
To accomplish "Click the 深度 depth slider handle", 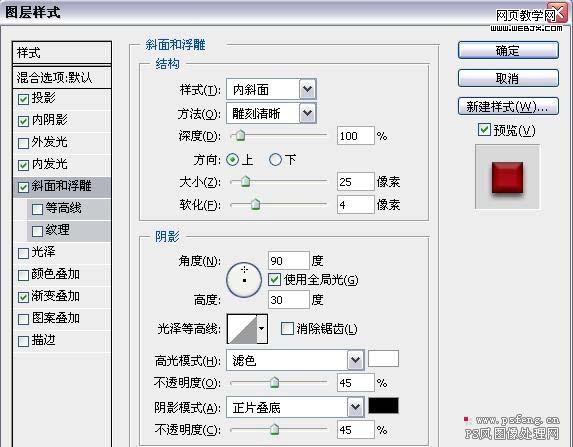I will coord(240,135).
